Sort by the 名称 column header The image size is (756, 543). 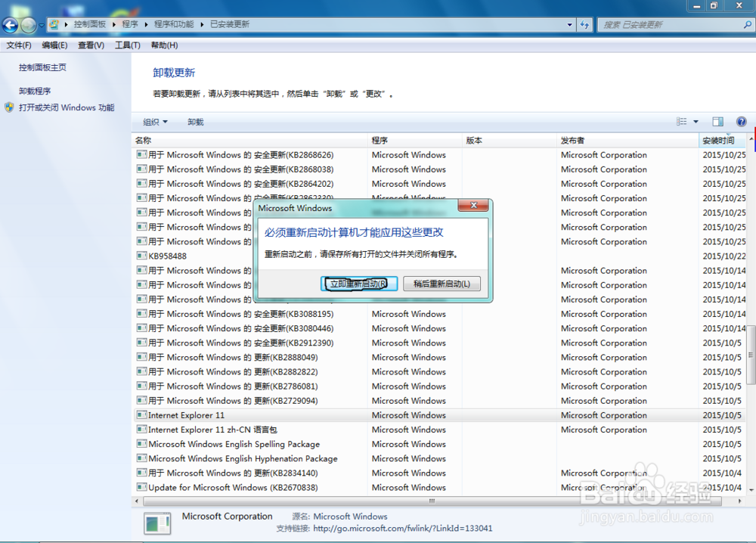(x=249, y=141)
